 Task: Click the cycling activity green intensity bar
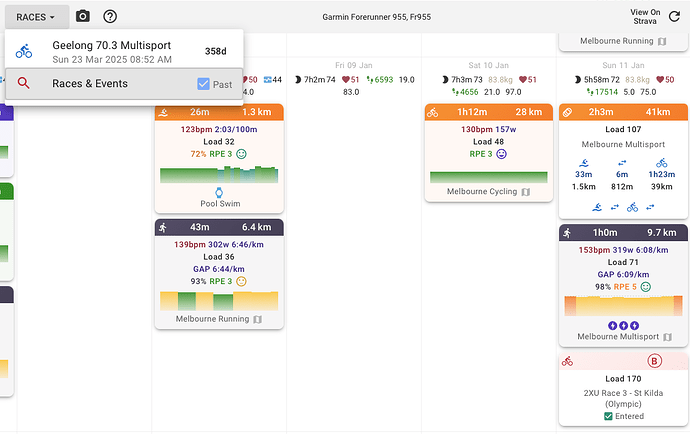[x=489, y=177]
